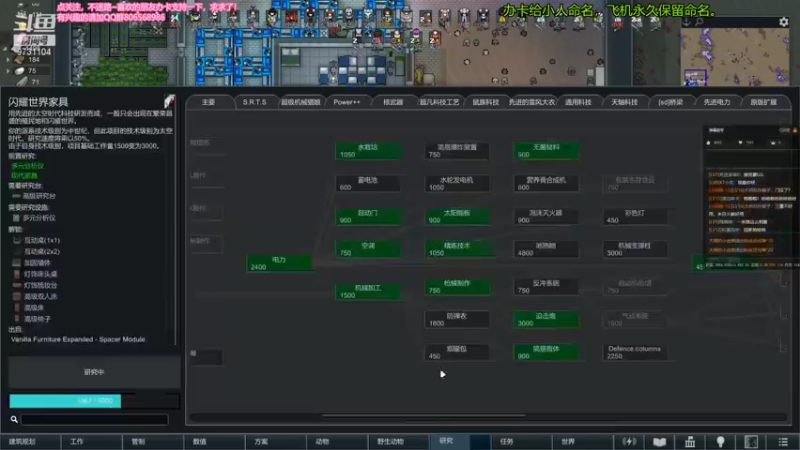Open the book history icon in bottom bar

click(x=659, y=442)
